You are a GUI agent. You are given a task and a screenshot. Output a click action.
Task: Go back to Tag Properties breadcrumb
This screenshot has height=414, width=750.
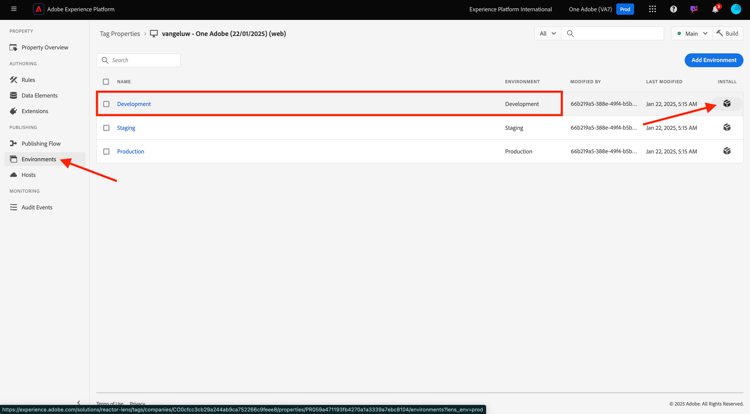coord(120,33)
